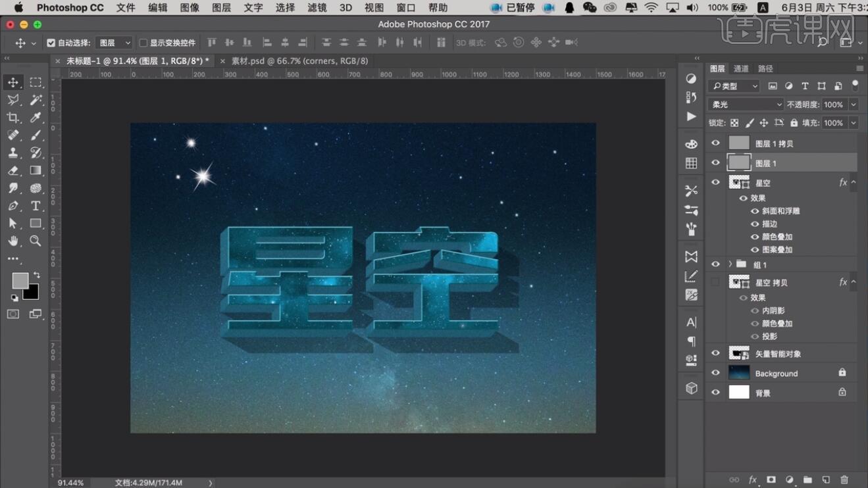Select the Eraser tool

(13, 170)
